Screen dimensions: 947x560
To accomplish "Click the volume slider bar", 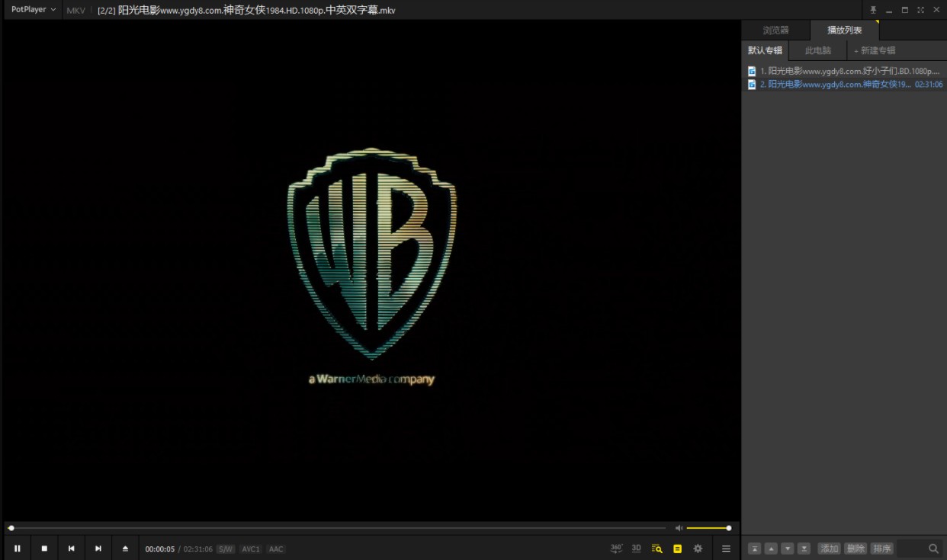I will coord(708,528).
